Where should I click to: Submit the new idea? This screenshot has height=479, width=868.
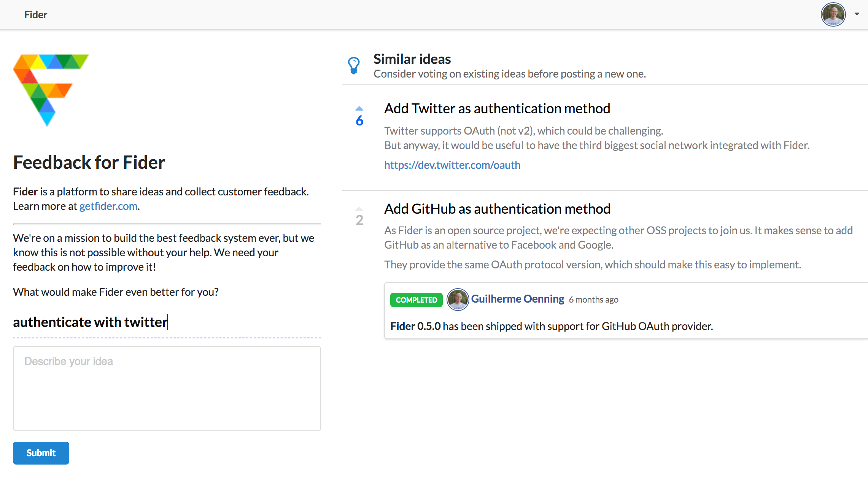(41, 453)
